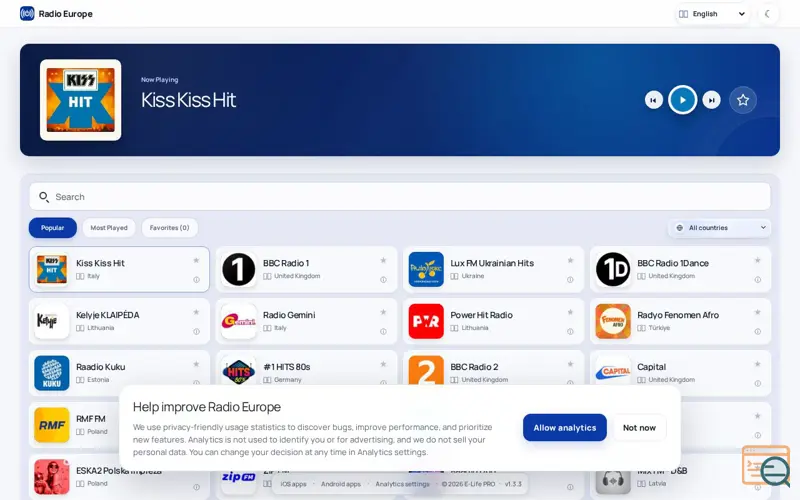Click the Power Hit Radio PHR logo

pos(426,321)
